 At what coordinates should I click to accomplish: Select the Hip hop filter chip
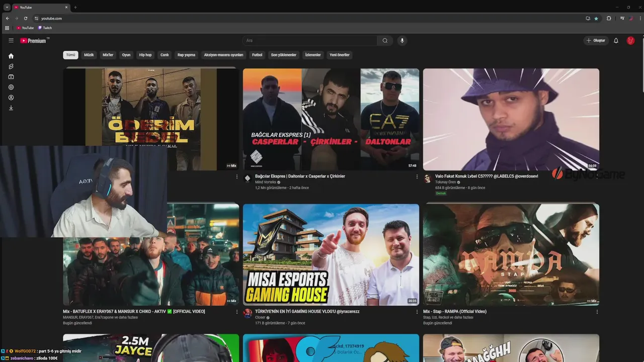tap(145, 55)
